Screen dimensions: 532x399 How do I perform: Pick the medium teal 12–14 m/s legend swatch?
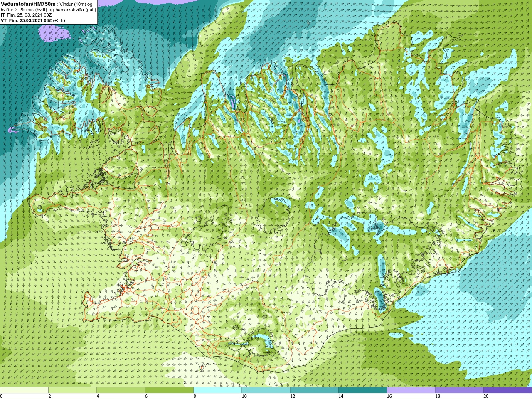(314, 390)
